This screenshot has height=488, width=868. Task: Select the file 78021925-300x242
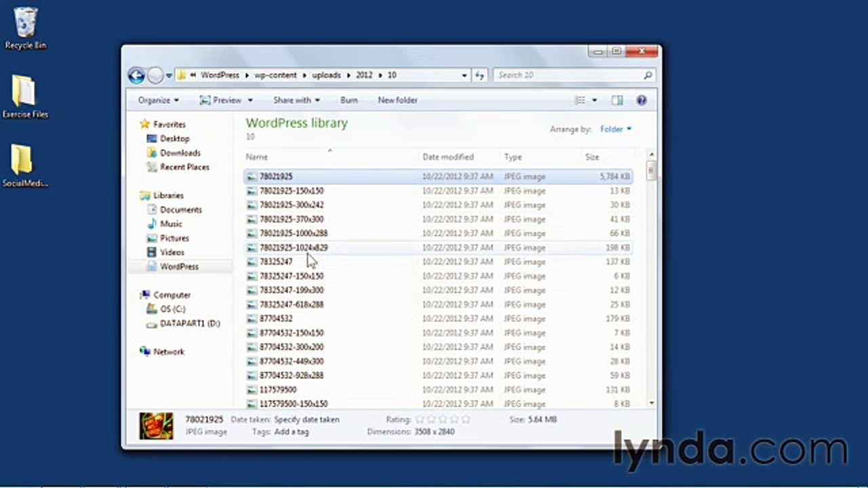click(438, 205)
